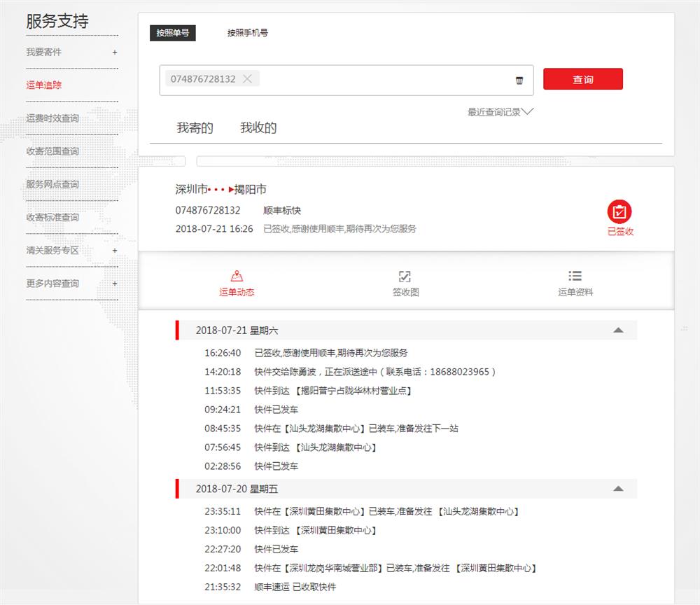Click the 已签收 status icon
The width and height of the screenshot is (700, 605).
(x=619, y=211)
